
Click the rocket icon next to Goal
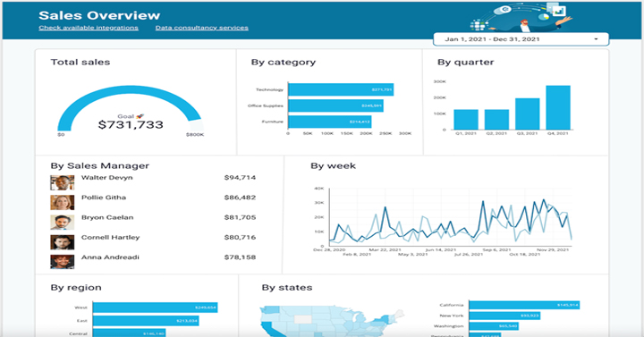pyautogui.click(x=140, y=116)
